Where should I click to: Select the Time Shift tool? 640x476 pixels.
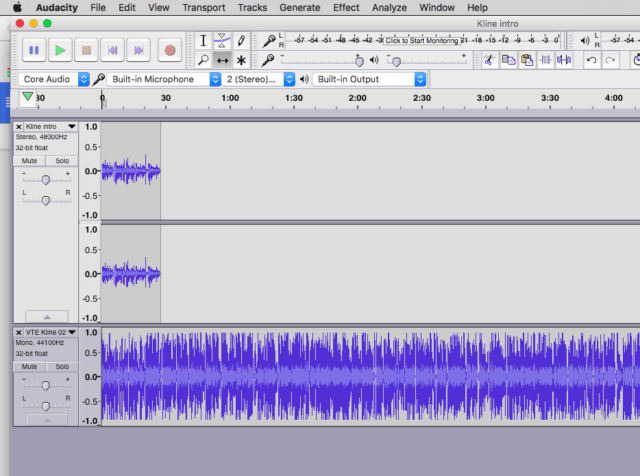coord(222,60)
